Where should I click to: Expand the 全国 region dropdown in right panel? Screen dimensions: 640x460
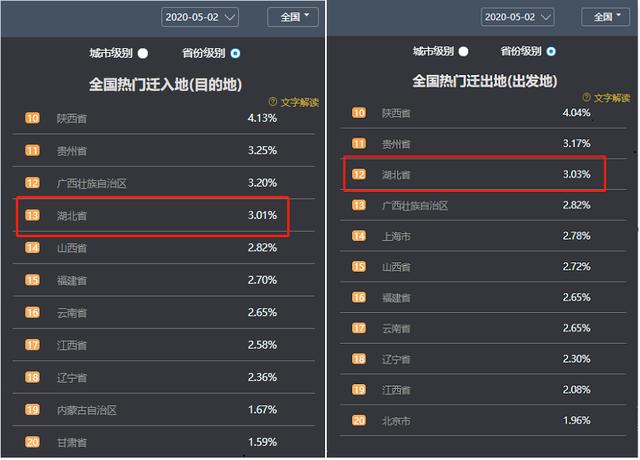pos(605,17)
